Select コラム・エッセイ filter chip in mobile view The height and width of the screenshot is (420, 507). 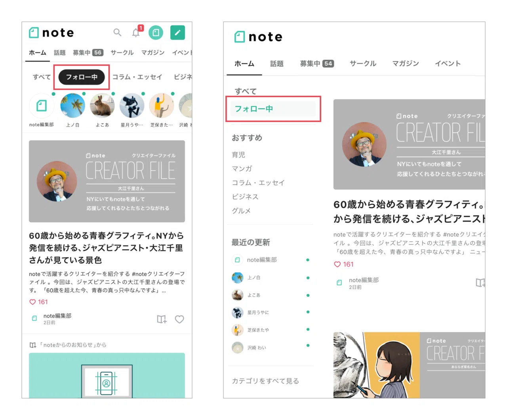137,77
